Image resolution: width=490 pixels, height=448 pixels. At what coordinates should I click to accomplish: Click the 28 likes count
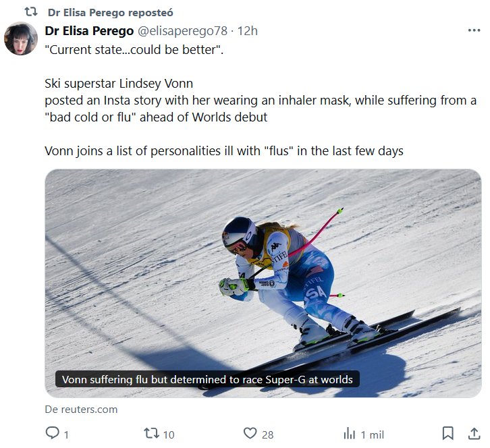(x=268, y=435)
